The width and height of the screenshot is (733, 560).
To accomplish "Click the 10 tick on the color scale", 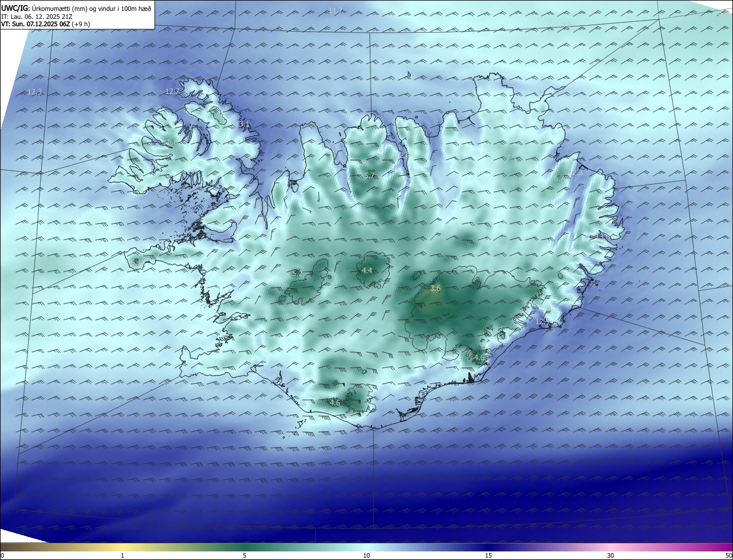I will (366, 555).
